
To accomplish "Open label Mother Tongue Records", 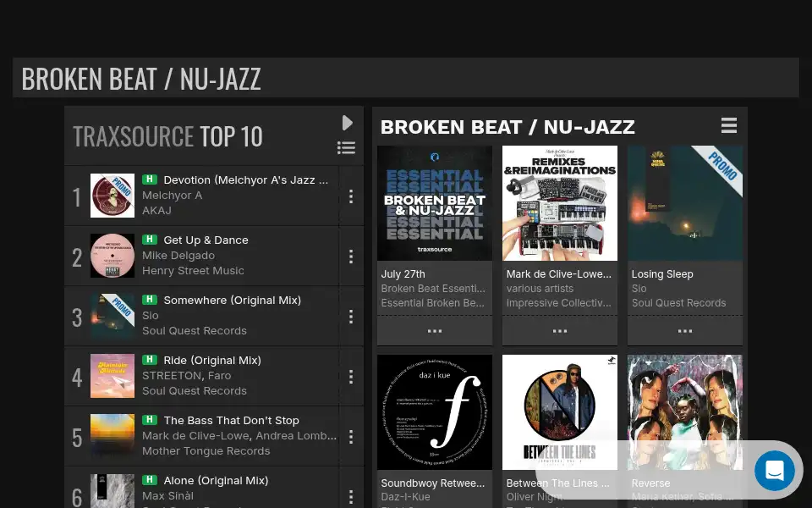I will click(x=206, y=451).
